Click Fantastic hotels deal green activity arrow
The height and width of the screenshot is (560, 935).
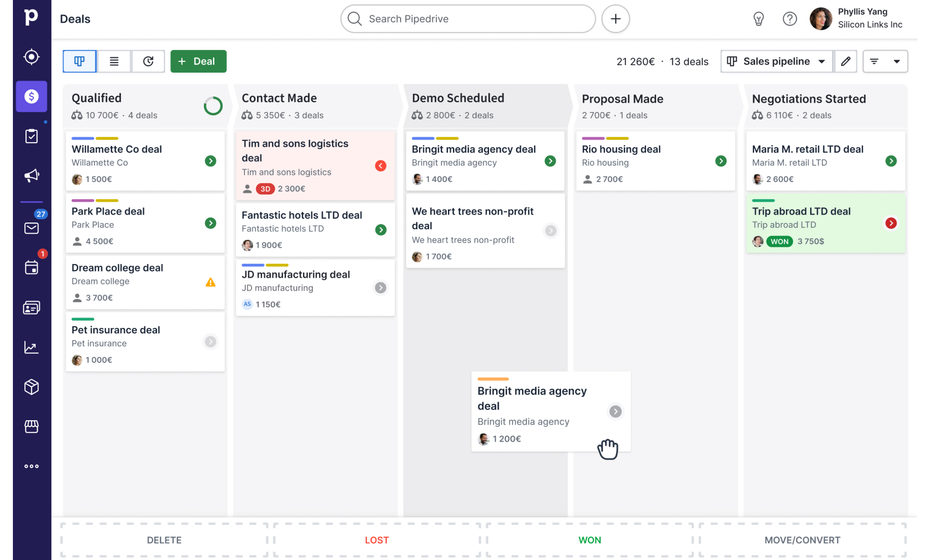pos(381,230)
